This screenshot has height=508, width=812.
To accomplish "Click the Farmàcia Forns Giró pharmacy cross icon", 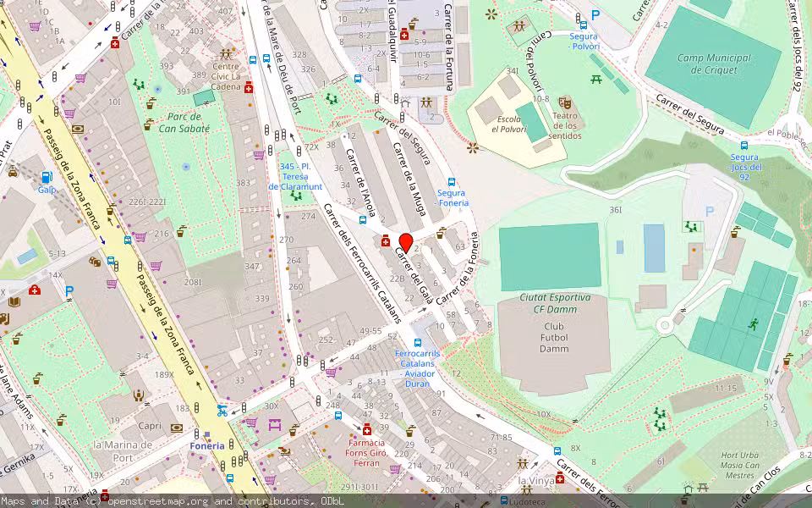I will coord(367,430).
